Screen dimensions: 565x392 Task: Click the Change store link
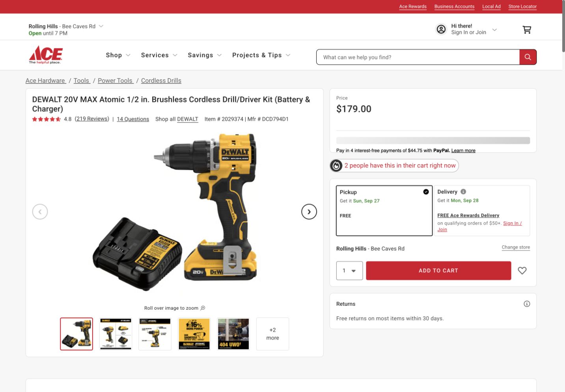click(516, 247)
